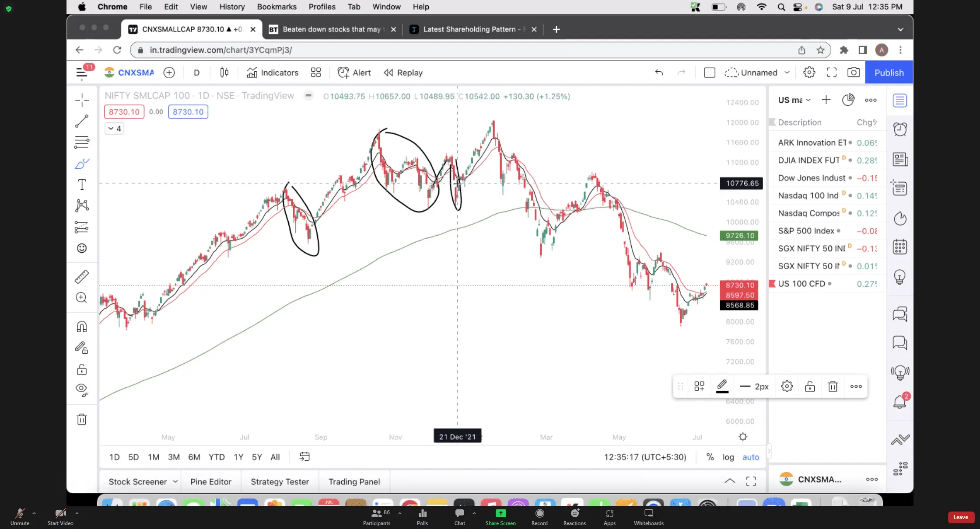
Task: Open the alerts clock icon in right sidebar
Action: (900, 129)
